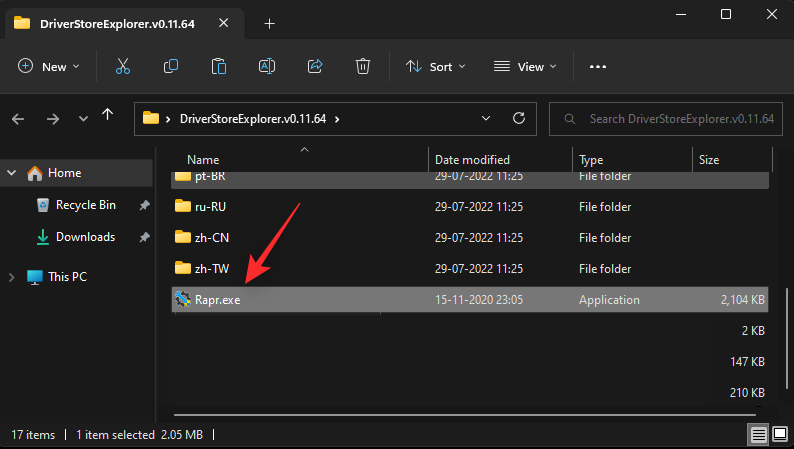Viewport: 794px width, 449px height.
Task: Click the Share icon in toolbar
Action: [x=315, y=67]
